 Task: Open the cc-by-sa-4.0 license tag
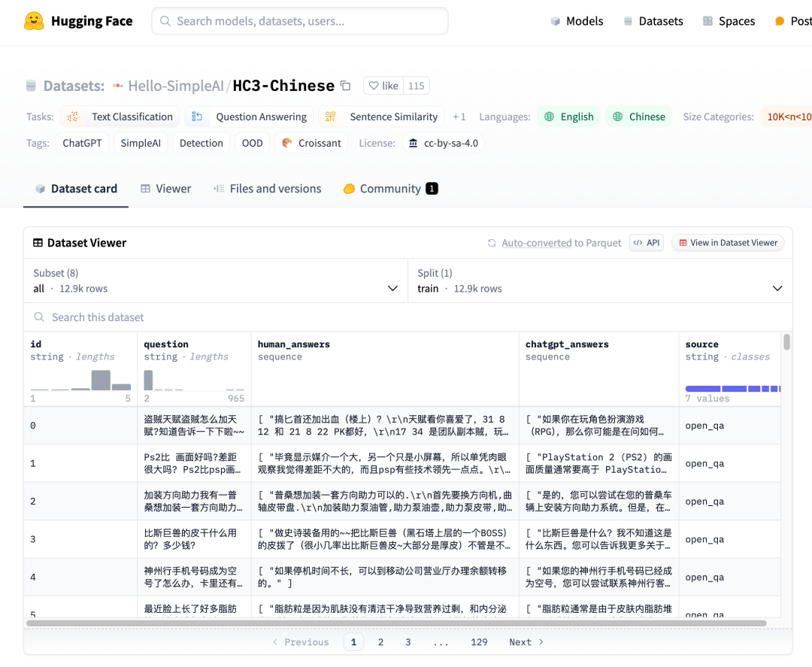[x=443, y=142]
